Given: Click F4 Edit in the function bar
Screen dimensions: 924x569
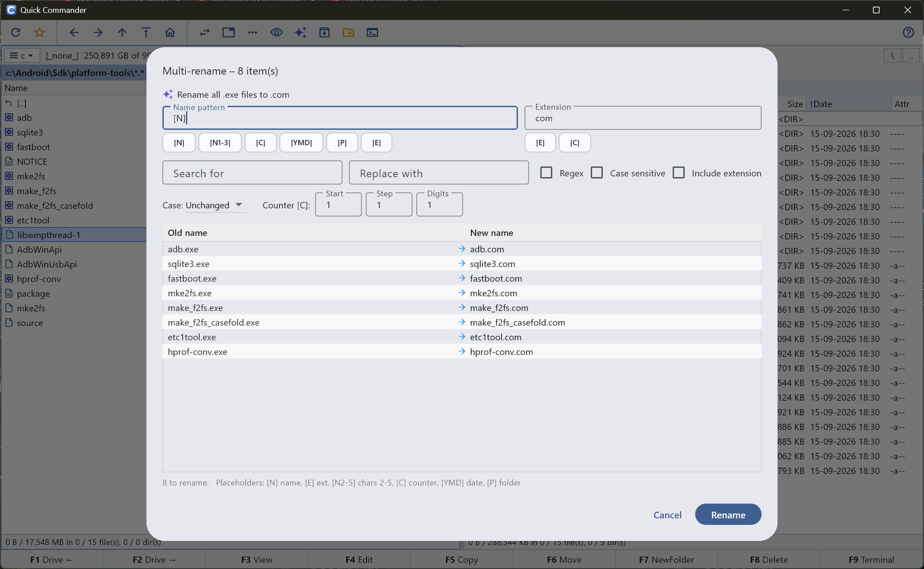Looking at the screenshot, I should [x=359, y=560].
